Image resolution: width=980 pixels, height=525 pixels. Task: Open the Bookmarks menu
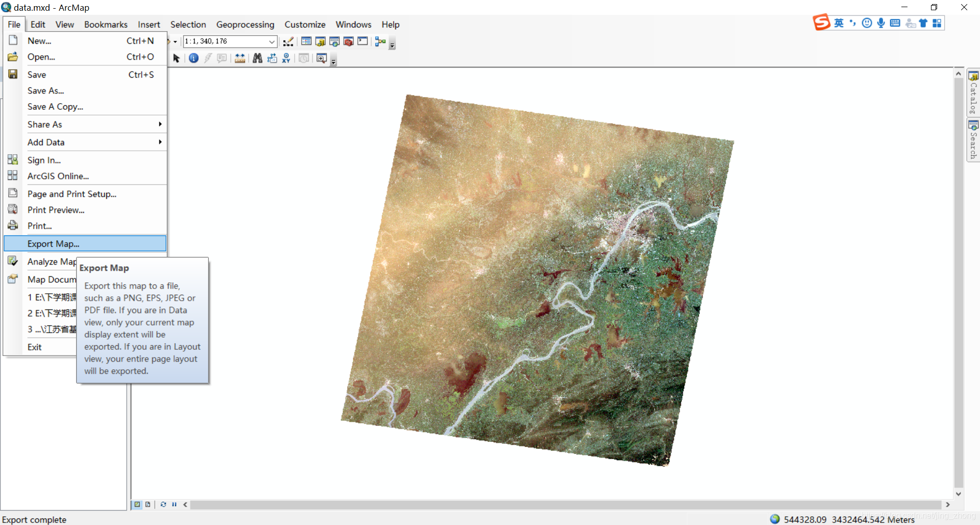[106, 25]
